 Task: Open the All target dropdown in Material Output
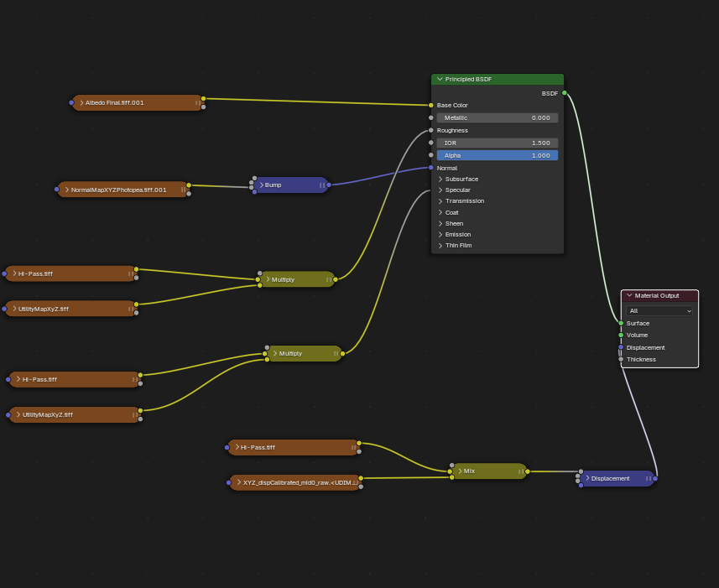pyautogui.click(x=659, y=310)
